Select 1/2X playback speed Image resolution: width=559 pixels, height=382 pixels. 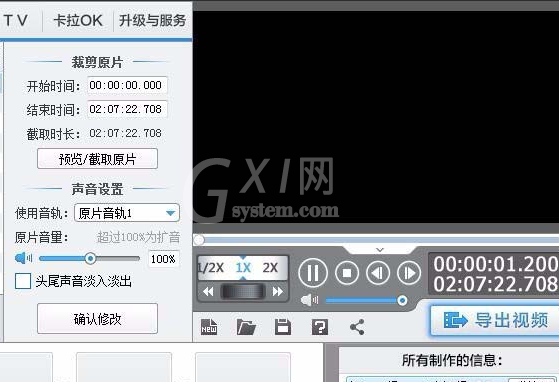tap(211, 268)
